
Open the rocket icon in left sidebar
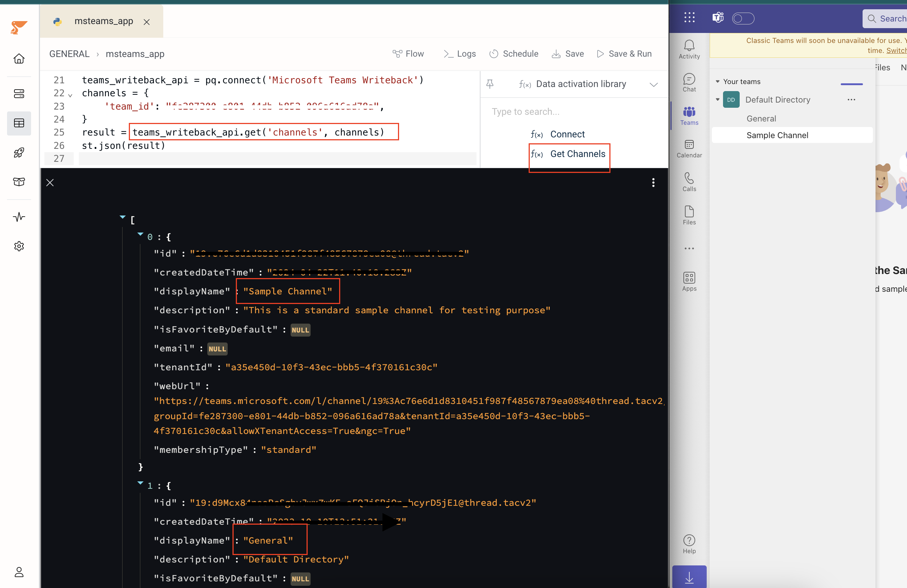[x=19, y=153]
